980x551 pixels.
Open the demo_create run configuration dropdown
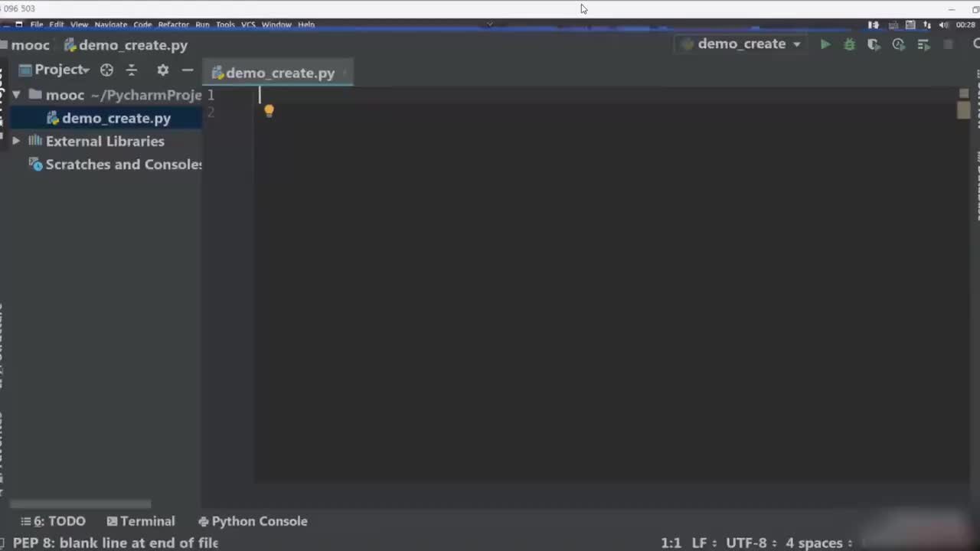click(741, 44)
